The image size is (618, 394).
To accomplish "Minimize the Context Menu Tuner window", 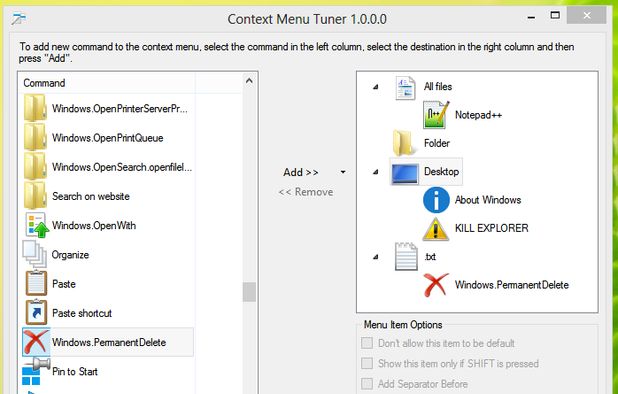I will click(531, 17).
